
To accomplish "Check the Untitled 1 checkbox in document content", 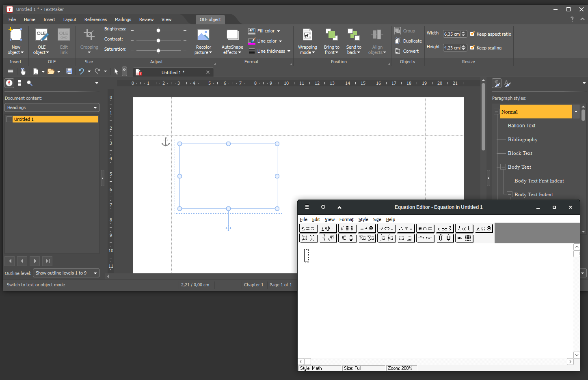I will 9,119.
